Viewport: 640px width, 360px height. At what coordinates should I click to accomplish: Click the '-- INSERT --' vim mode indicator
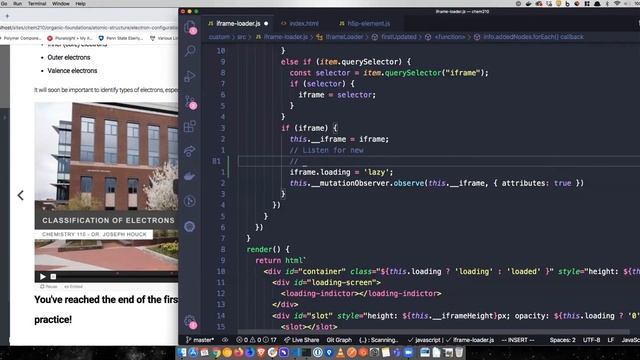click(518, 340)
